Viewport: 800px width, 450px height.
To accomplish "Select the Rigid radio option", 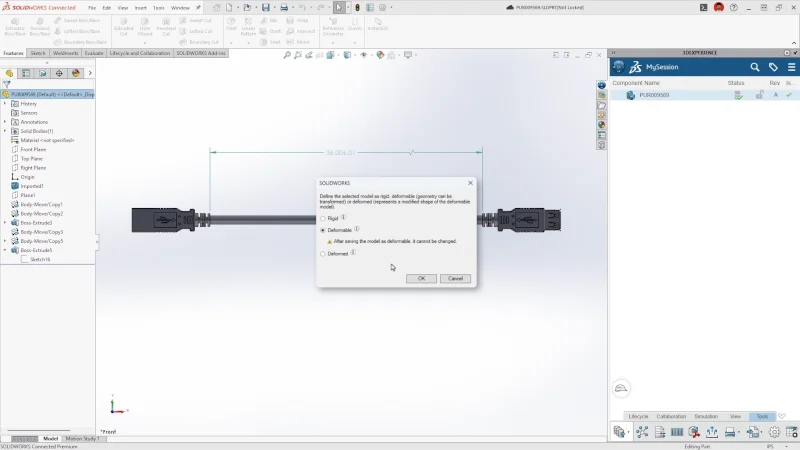I will [x=323, y=218].
